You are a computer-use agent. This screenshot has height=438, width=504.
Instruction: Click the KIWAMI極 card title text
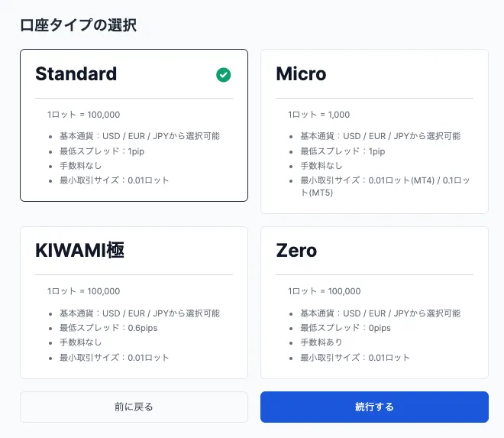[x=79, y=251]
